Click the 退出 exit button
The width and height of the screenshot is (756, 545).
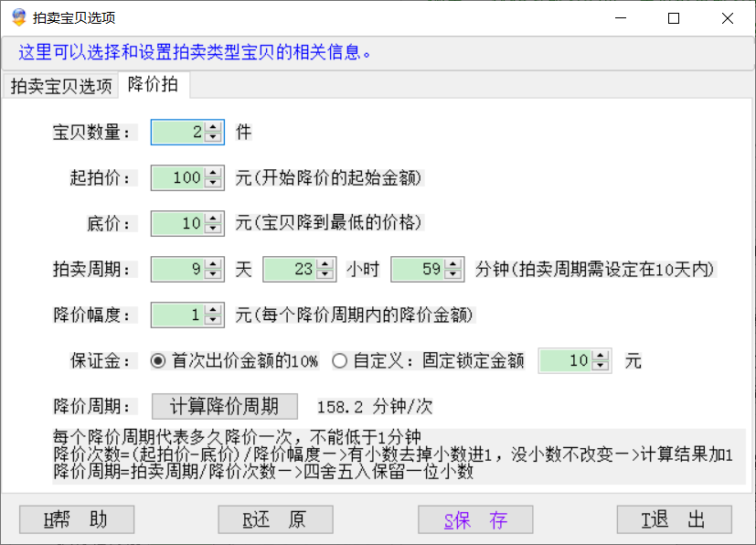(674, 520)
